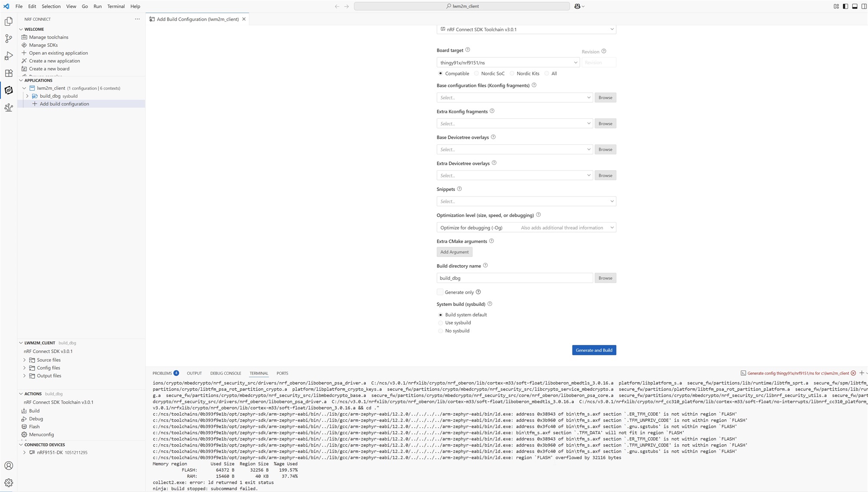The image size is (868, 492).
Task: Collapse the WELCOME section
Action: [21, 29]
